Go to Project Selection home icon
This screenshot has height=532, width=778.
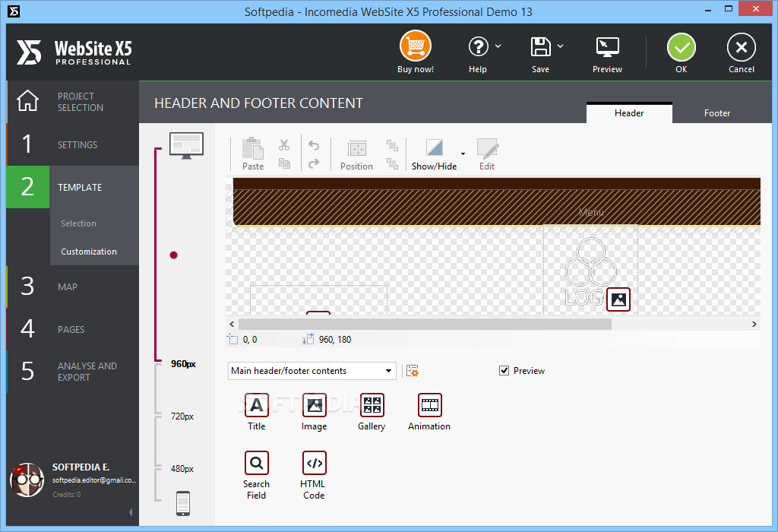coord(27,101)
